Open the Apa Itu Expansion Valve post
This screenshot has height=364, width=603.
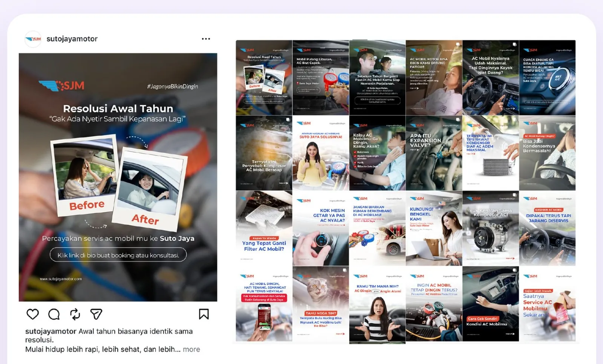(434, 153)
